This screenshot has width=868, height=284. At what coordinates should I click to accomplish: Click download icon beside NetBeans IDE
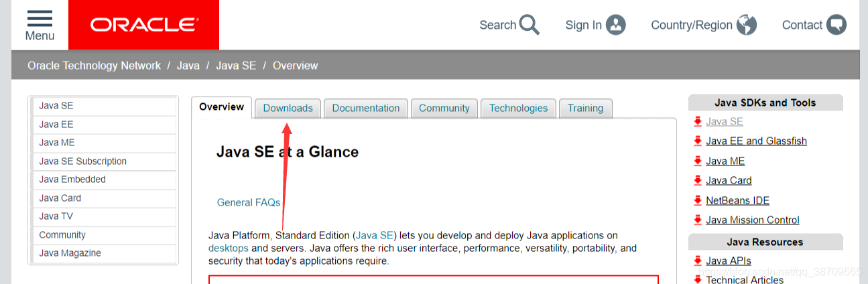point(698,200)
